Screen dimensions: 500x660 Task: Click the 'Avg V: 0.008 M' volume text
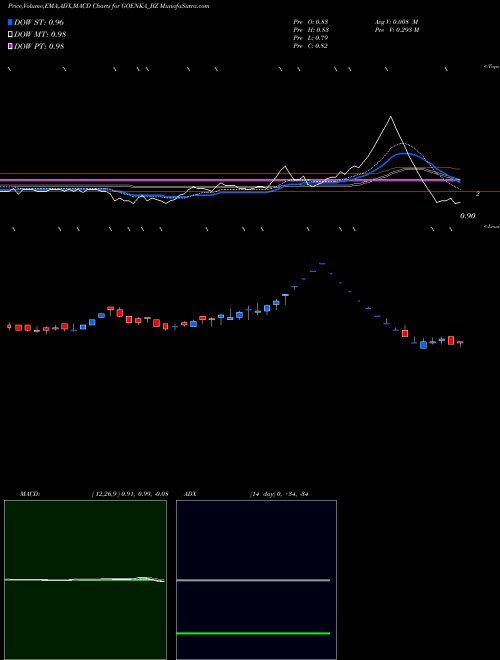point(396,22)
